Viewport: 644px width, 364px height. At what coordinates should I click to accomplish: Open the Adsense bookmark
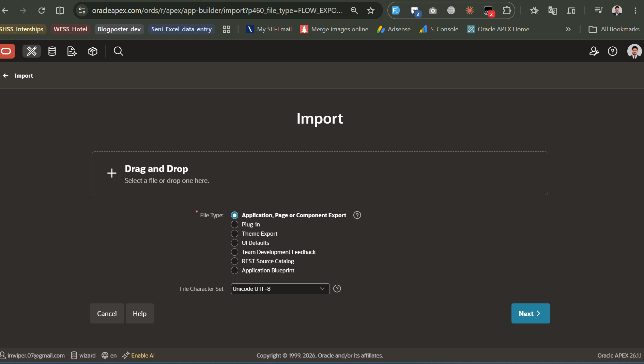pyautogui.click(x=394, y=29)
